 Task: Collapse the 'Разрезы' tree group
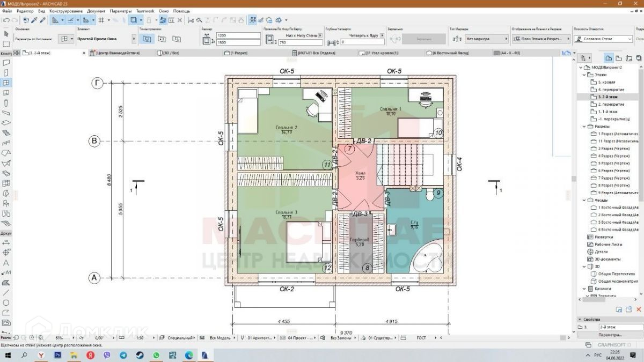tap(584, 126)
